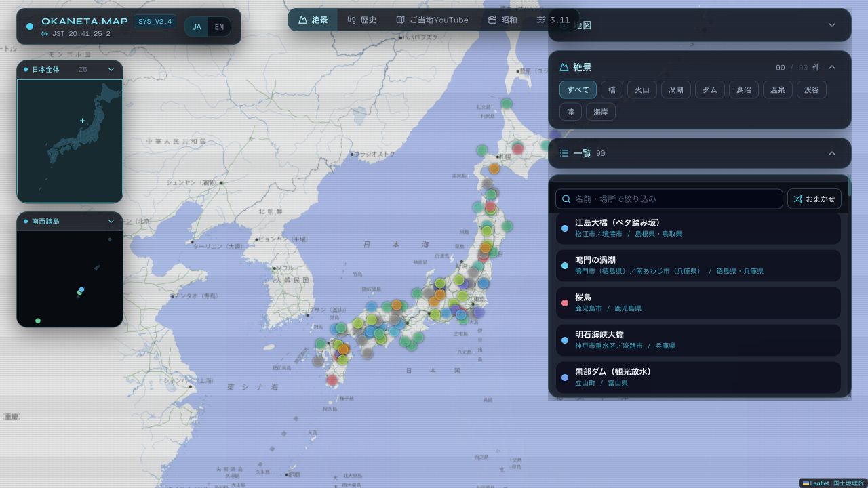This screenshot has width=868, height=488.
Task: Click the 南西諸島 islands minimap
Action: point(70,279)
